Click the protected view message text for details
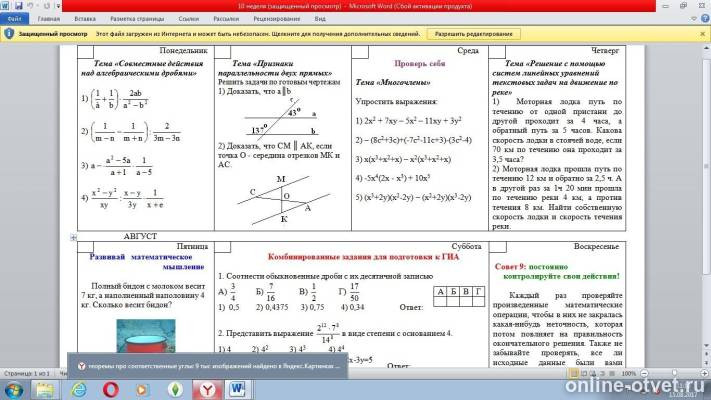 [258, 34]
